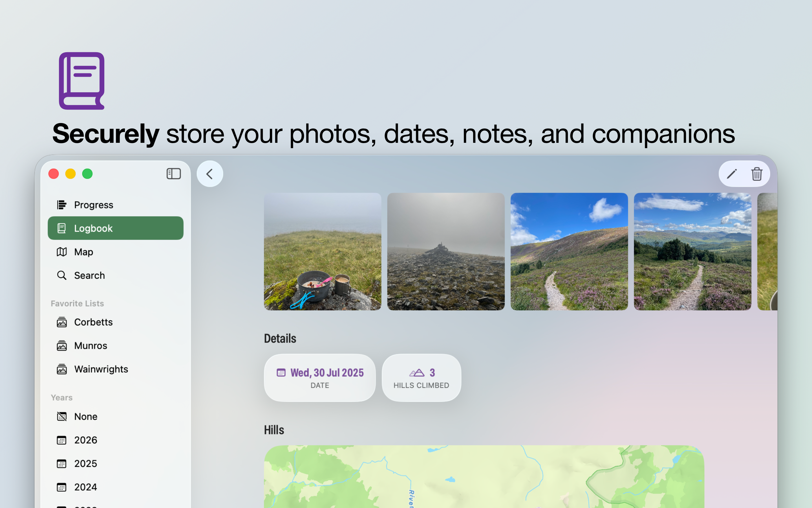This screenshot has height=508, width=812.
Task: Open the foggy summit cairn photo
Action: [446, 251]
